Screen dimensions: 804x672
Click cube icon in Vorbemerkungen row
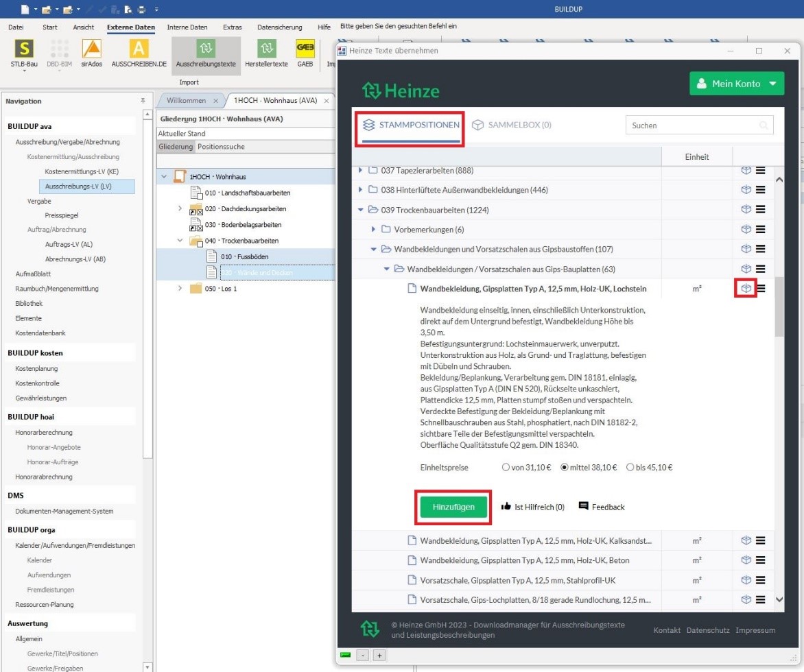point(746,229)
